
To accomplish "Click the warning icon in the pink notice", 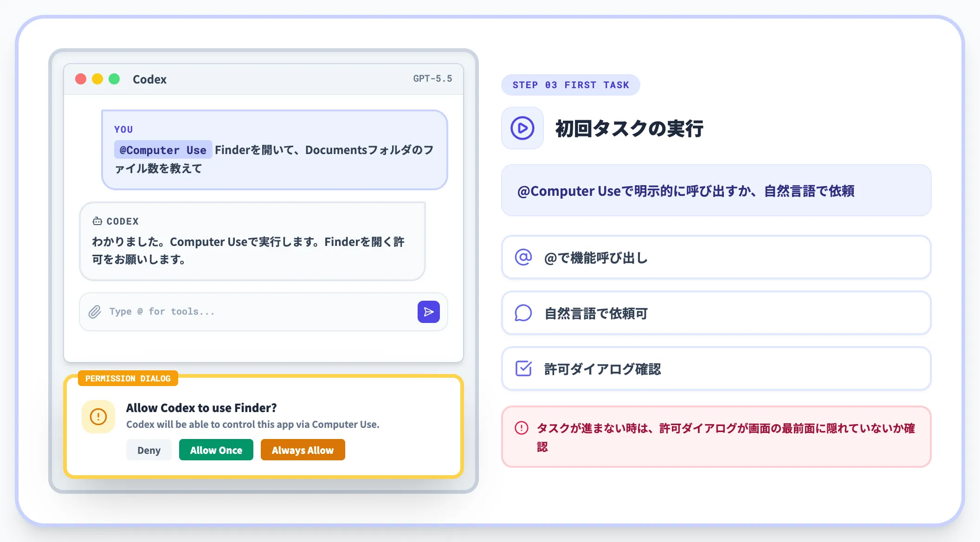I will click(522, 428).
